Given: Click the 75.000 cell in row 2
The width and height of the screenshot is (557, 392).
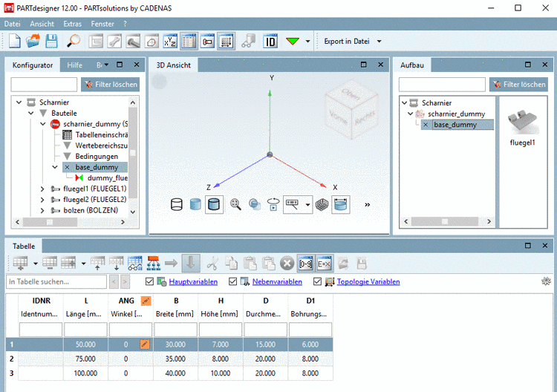Looking at the screenshot, I should point(85,359).
